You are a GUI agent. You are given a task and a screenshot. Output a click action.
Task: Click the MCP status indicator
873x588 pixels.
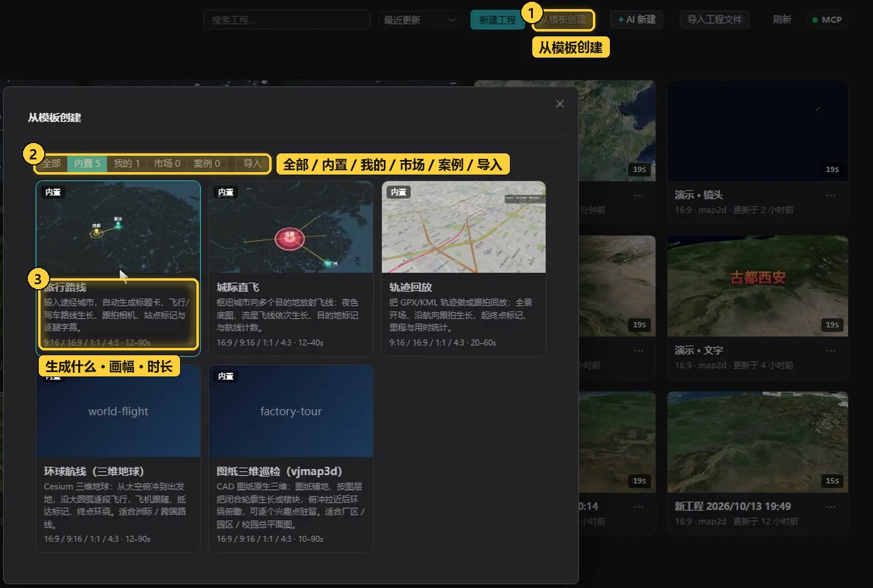click(827, 19)
